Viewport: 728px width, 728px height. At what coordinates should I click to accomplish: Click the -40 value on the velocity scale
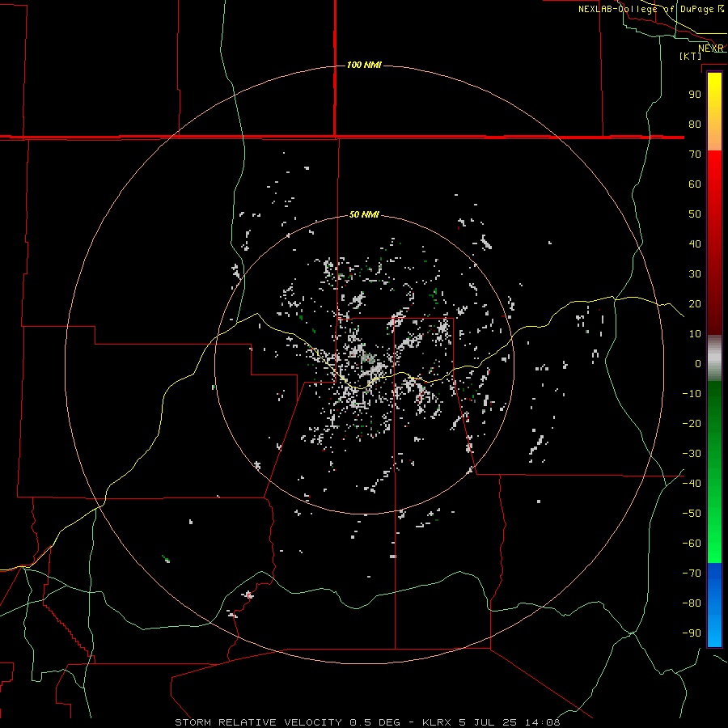pos(692,484)
